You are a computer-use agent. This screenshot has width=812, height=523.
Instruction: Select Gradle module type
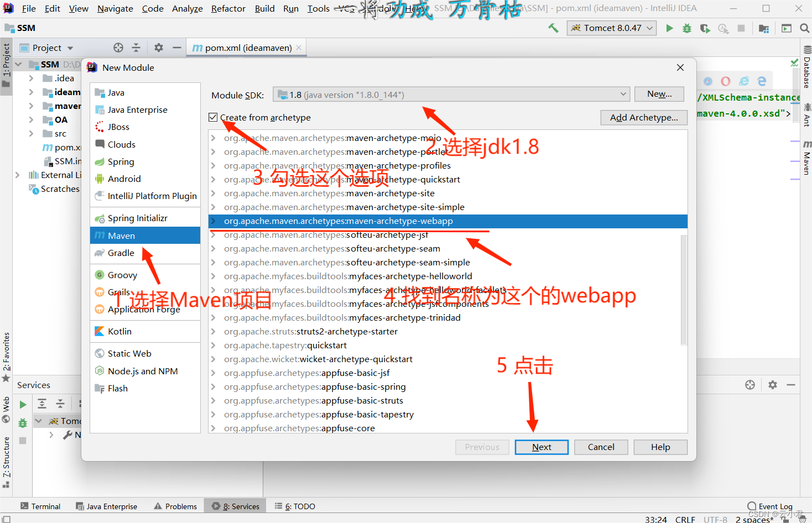[x=145, y=253]
